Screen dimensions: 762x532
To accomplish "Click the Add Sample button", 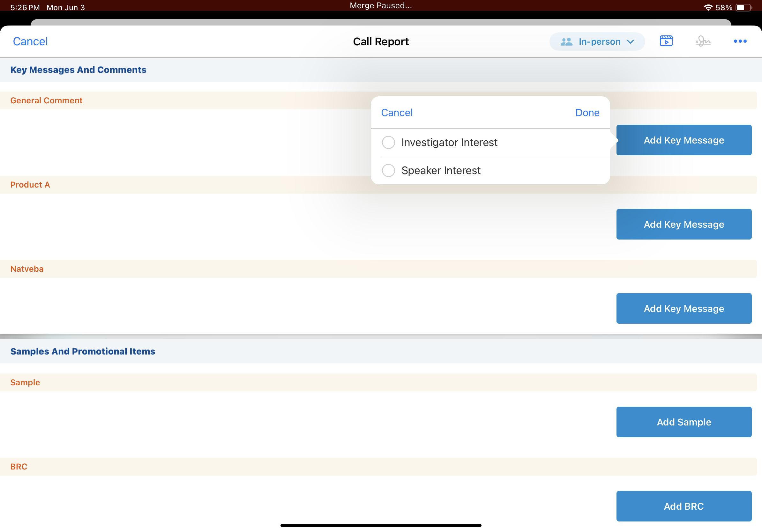I will [x=684, y=422].
